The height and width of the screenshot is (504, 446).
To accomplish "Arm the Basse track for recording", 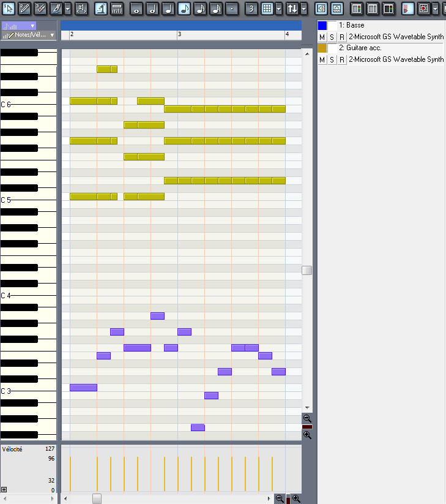I will click(x=342, y=37).
